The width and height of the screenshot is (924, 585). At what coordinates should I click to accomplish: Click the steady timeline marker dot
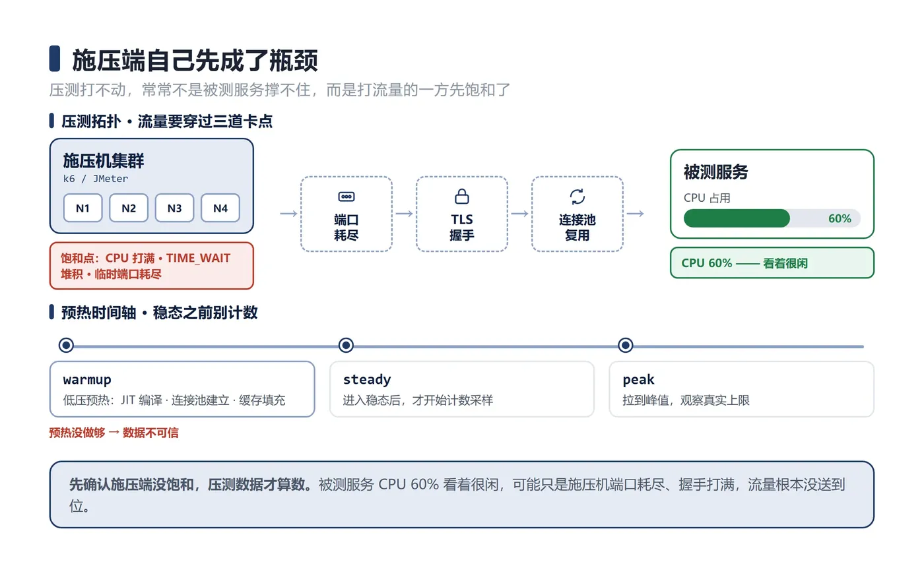click(346, 345)
